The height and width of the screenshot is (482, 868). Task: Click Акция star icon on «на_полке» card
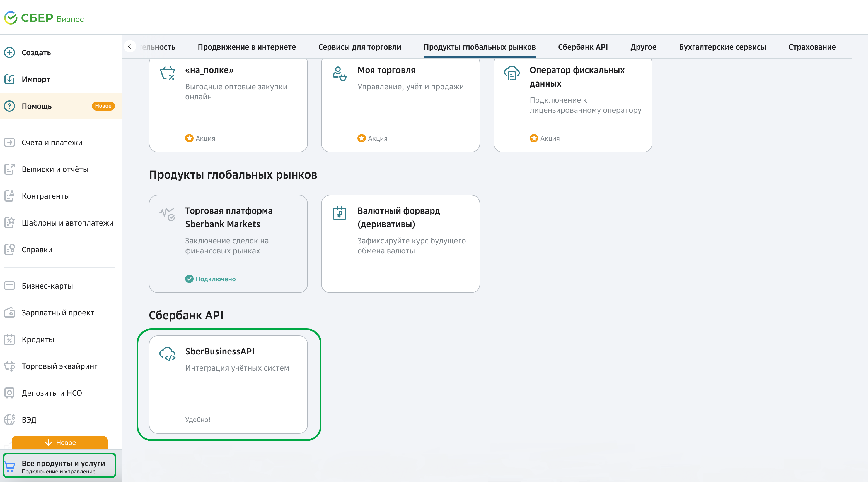click(189, 138)
